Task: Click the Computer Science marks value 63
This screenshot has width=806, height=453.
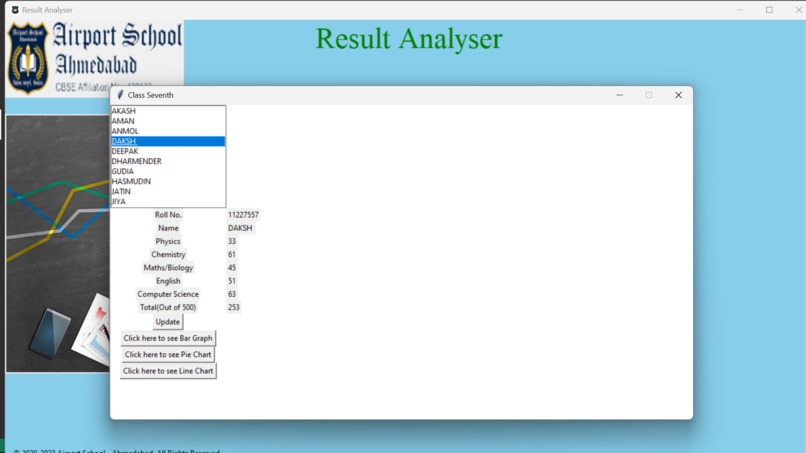Action: click(x=232, y=294)
